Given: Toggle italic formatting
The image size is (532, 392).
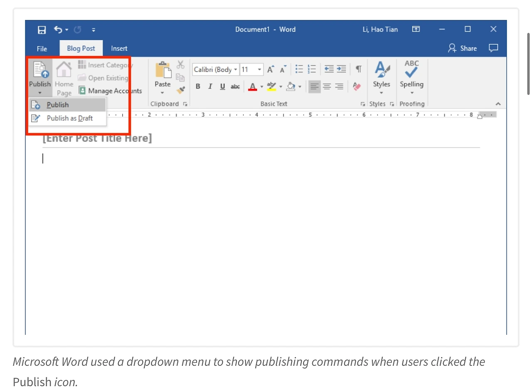Looking at the screenshot, I should [x=210, y=86].
